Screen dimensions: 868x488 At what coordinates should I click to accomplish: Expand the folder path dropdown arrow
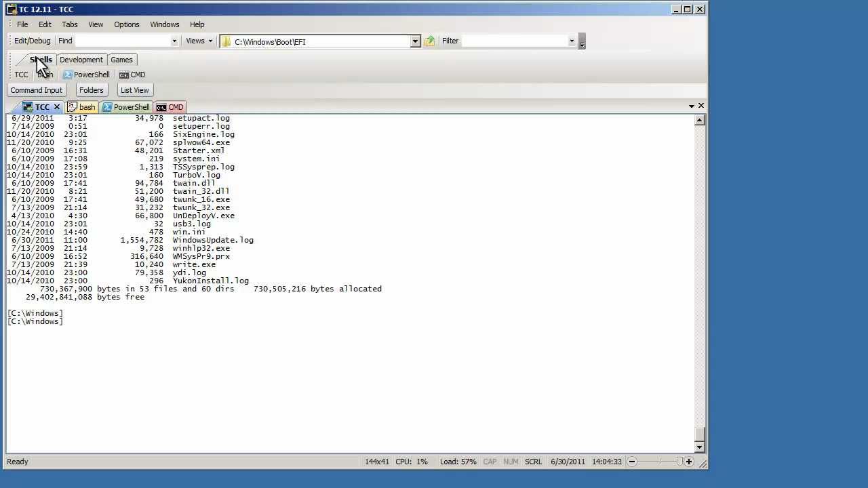coord(415,41)
